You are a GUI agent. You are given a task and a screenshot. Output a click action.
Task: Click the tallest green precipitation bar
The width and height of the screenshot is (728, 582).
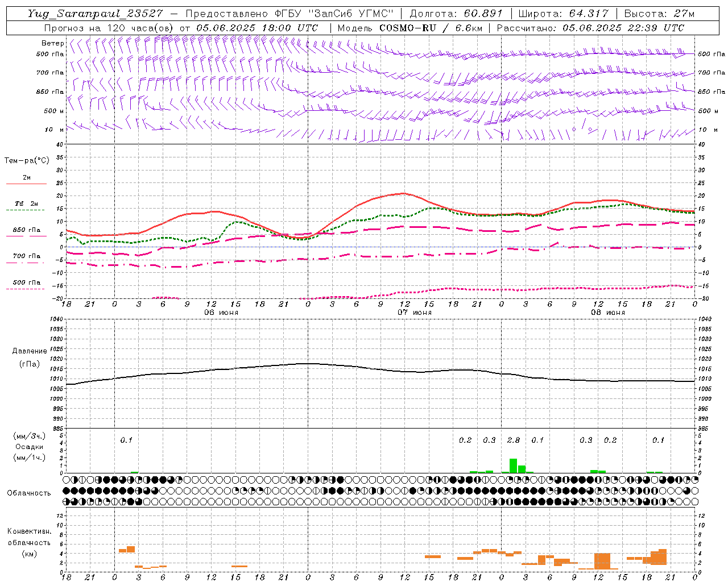tap(513, 465)
